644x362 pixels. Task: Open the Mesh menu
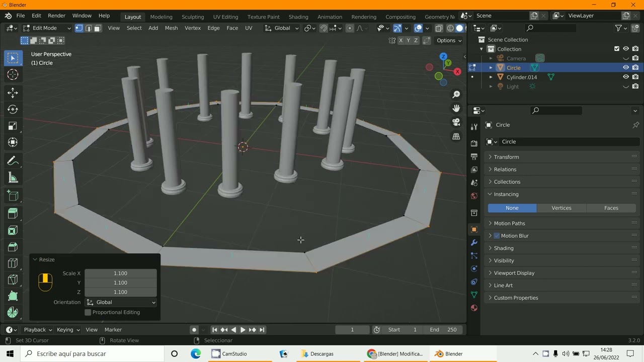coord(171,28)
